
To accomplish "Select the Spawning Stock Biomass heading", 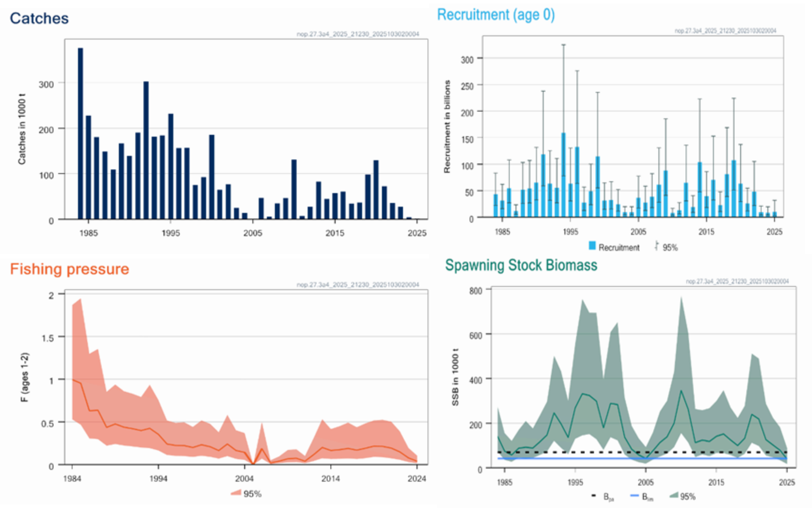I will point(521,265).
